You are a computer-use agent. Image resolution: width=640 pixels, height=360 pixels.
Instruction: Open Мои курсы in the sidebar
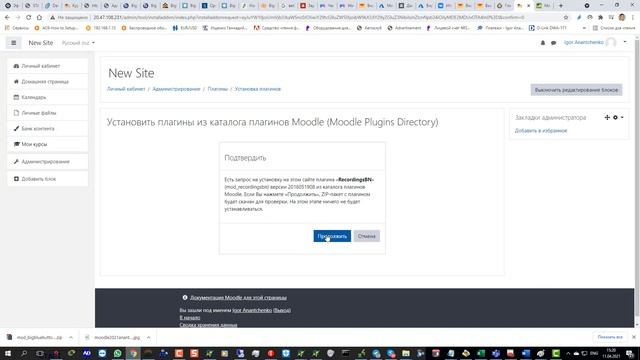(x=48, y=144)
